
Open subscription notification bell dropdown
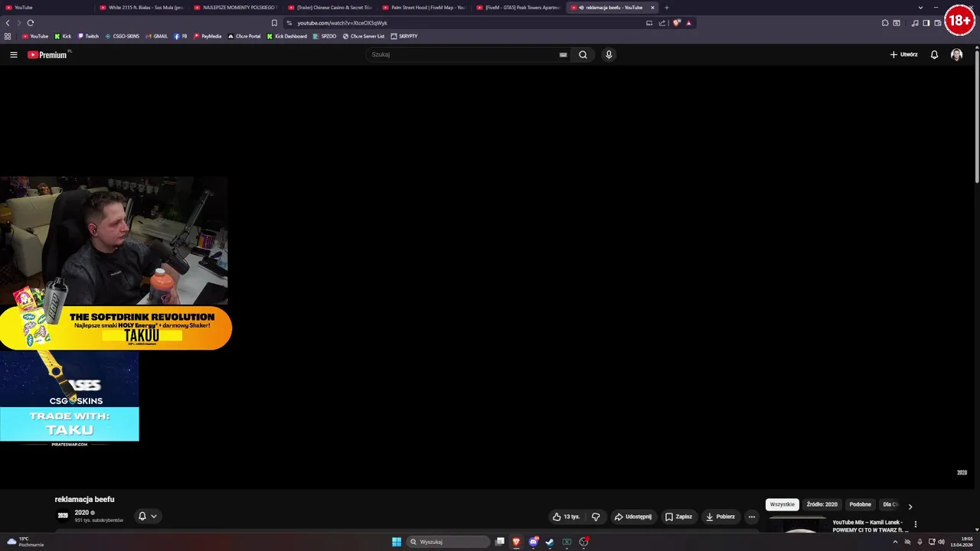(147, 516)
